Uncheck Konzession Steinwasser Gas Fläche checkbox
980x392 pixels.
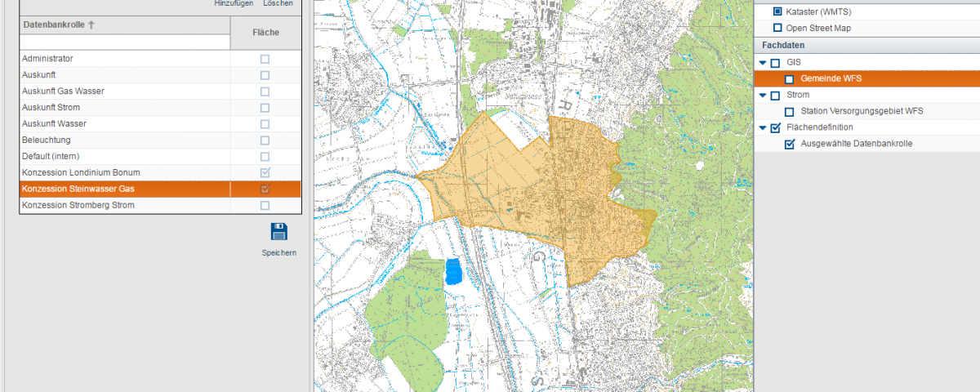[x=265, y=189]
